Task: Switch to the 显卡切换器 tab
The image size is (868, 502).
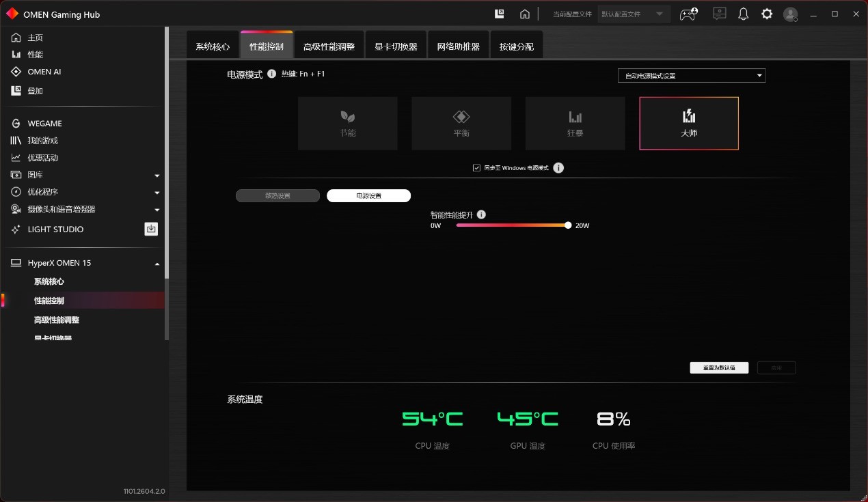Action: tap(396, 46)
